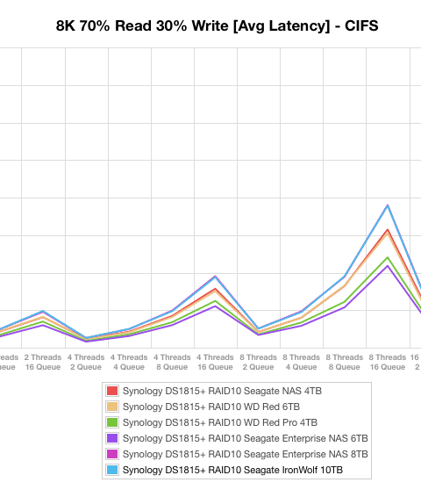Click the blue Seagate IronWolf 10TB swatch
The width and height of the screenshot is (421, 504).
point(112,470)
